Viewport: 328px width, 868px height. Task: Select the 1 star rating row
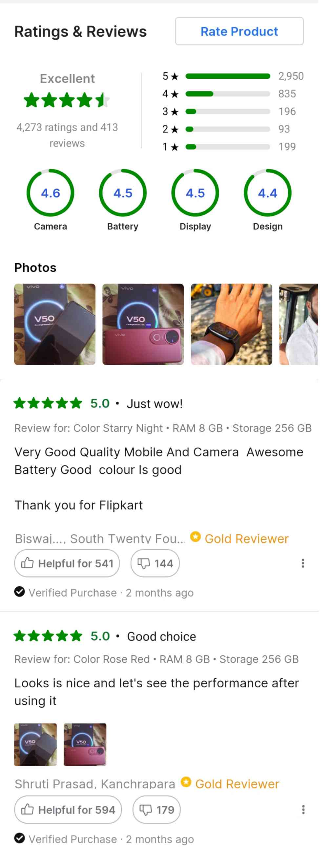229,147
